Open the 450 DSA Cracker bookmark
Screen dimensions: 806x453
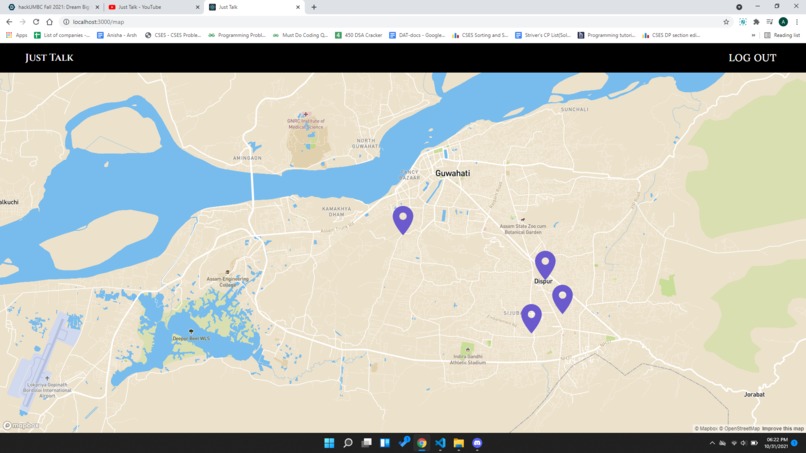359,35
